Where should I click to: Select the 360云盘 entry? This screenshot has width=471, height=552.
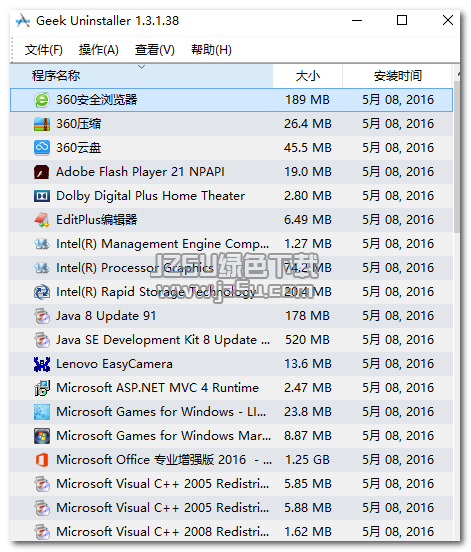(231, 148)
